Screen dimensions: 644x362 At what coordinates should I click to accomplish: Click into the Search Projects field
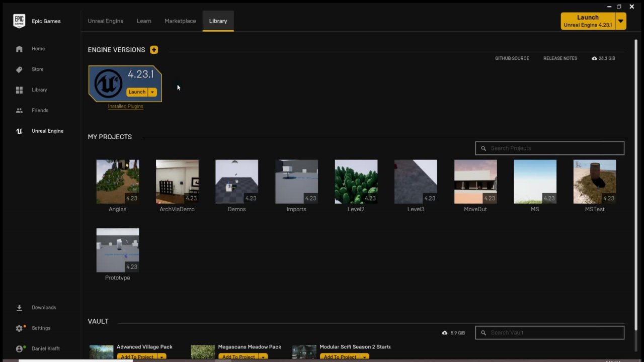tap(550, 148)
